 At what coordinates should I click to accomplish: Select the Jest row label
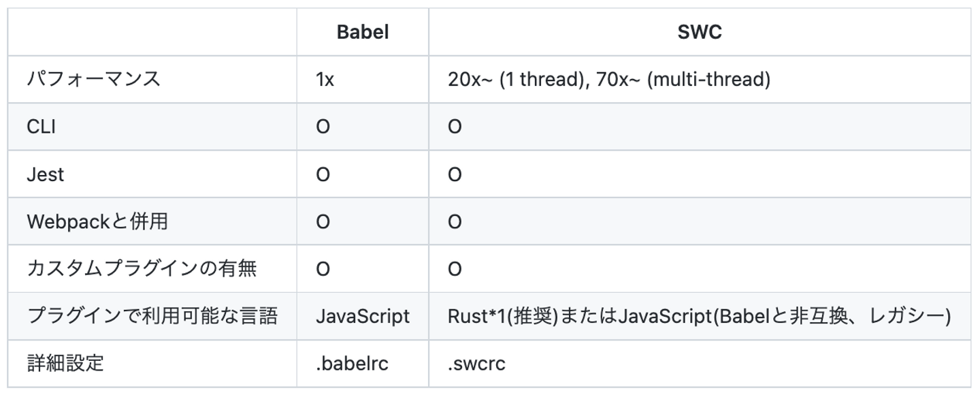click(45, 174)
